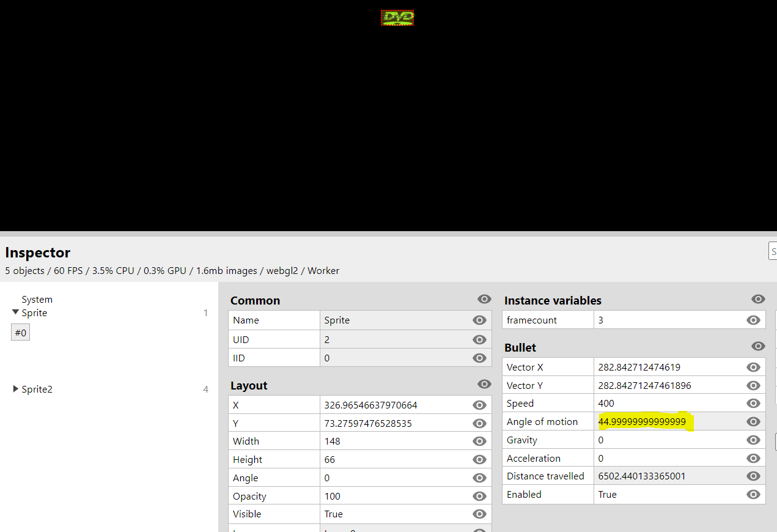Click the Sprite instance count 1
777x532 pixels.
(x=205, y=312)
